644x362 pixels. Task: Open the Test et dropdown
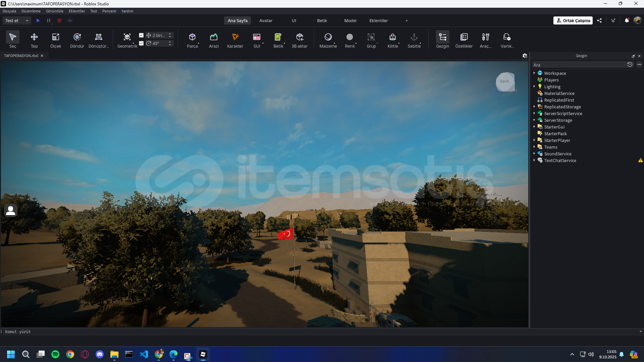pos(17,20)
